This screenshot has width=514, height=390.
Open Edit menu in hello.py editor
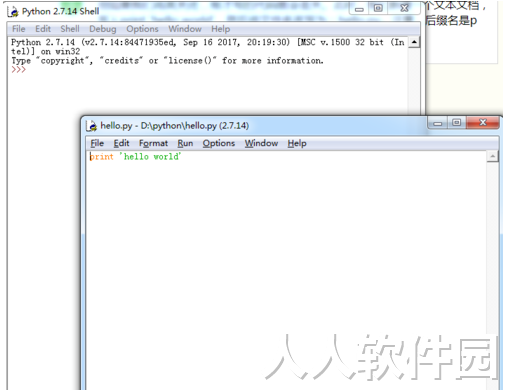[121, 143]
